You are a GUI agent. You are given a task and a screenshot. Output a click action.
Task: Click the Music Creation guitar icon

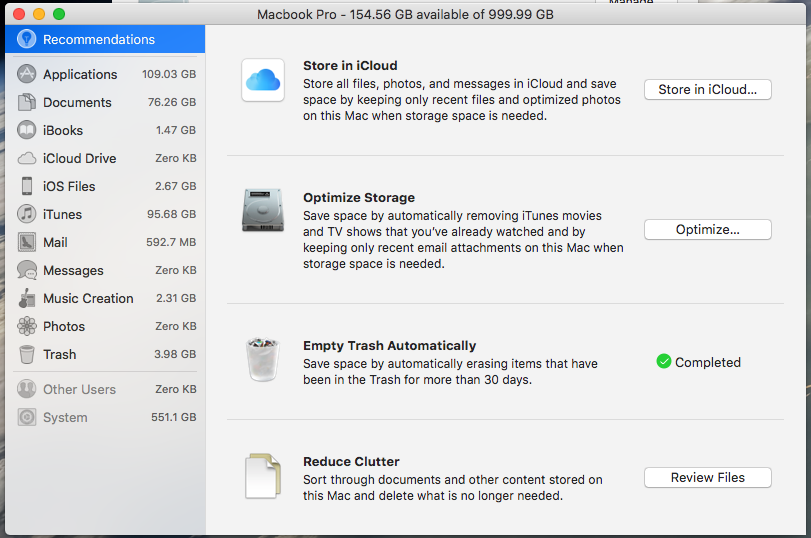point(26,298)
